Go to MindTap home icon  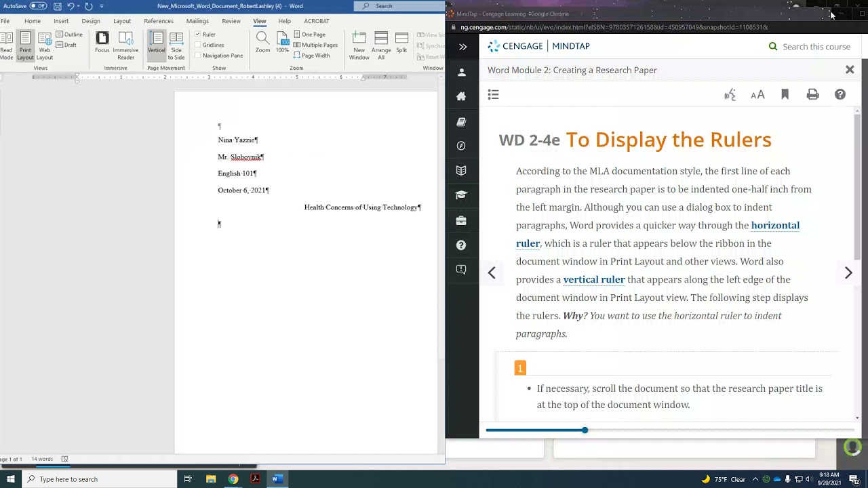(461, 96)
